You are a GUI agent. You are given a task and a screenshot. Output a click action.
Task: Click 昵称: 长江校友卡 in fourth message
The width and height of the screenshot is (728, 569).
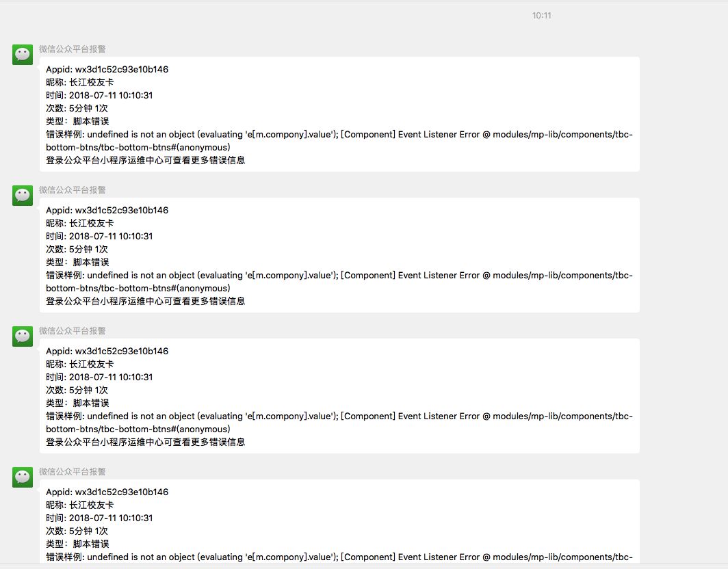click(x=80, y=505)
